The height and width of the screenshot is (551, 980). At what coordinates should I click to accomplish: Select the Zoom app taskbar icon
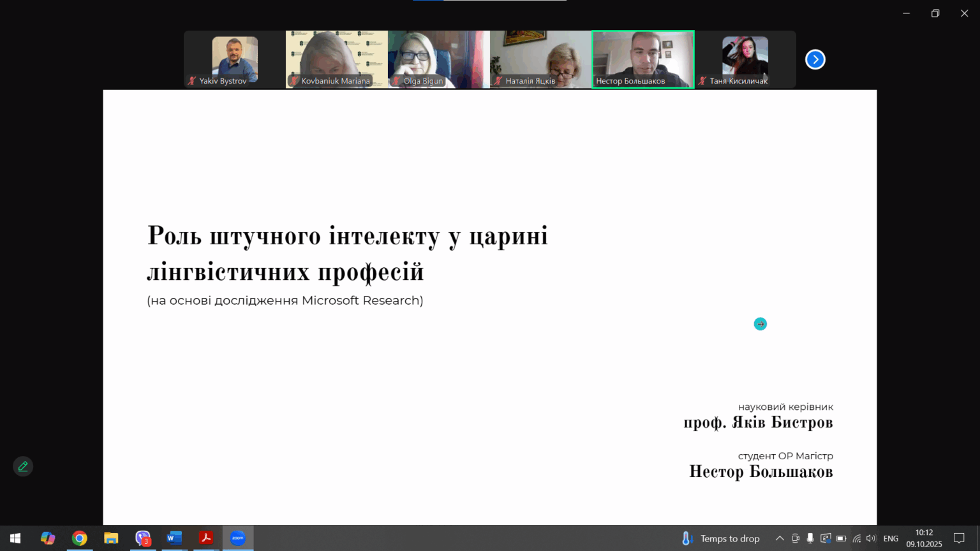(237, 538)
